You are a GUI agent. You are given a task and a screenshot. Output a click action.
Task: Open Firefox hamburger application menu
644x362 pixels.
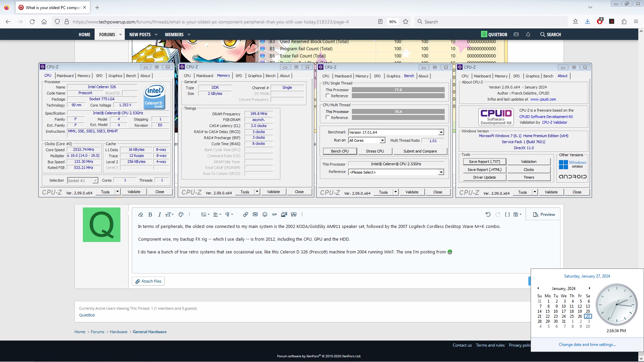[636, 22]
